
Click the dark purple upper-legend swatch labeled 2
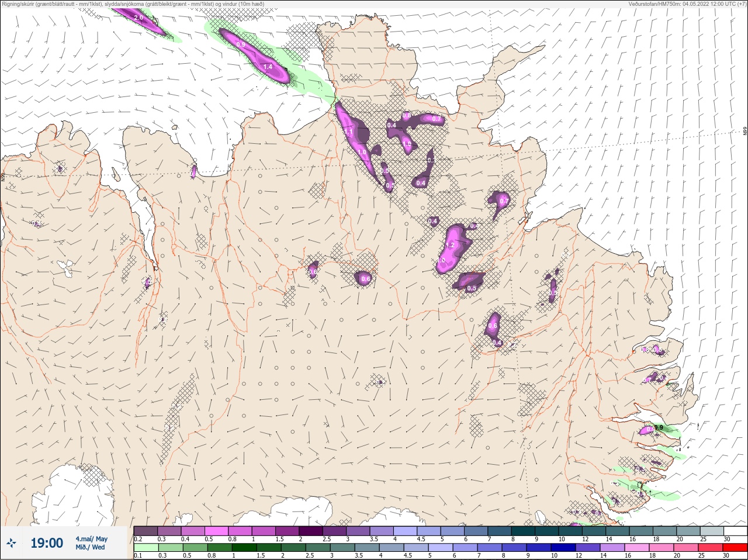point(311,531)
